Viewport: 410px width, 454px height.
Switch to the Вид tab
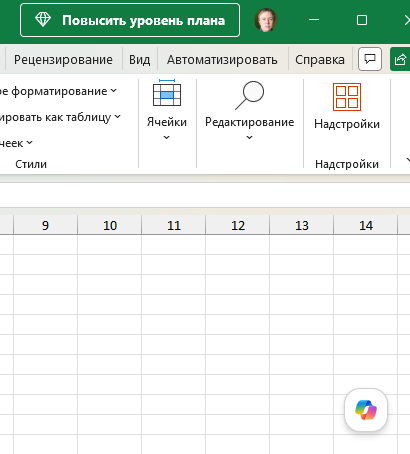[139, 60]
